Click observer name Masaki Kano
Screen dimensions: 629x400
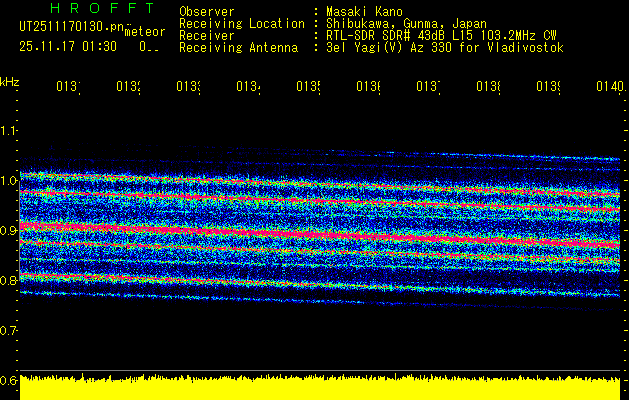coord(365,11)
